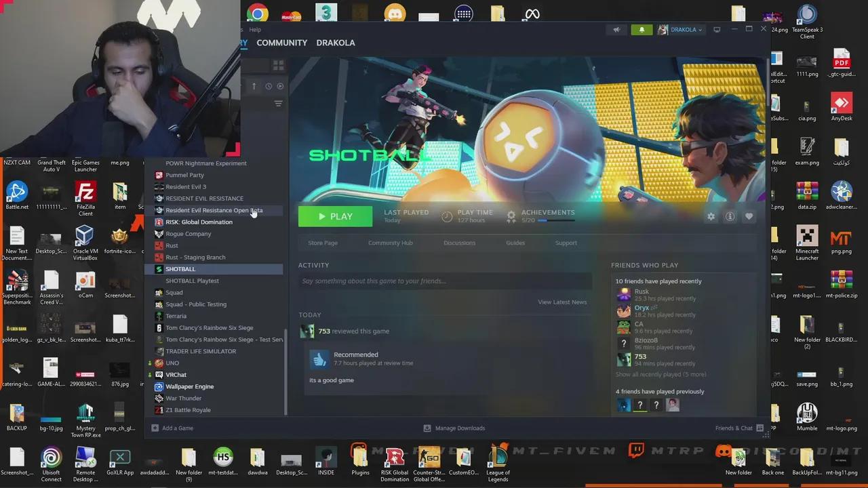Click the green PLAY button
The image size is (868, 488).
click(335, 216)
